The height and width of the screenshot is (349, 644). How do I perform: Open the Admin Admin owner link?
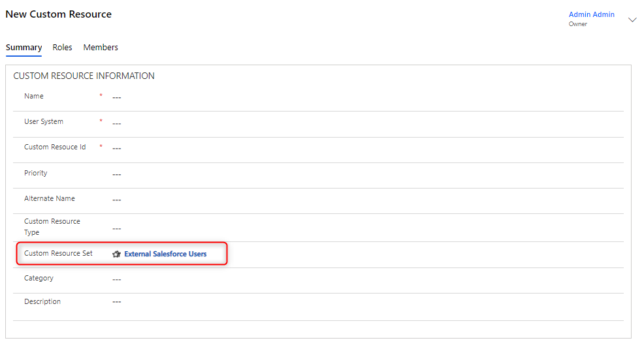tap(591, 14)
